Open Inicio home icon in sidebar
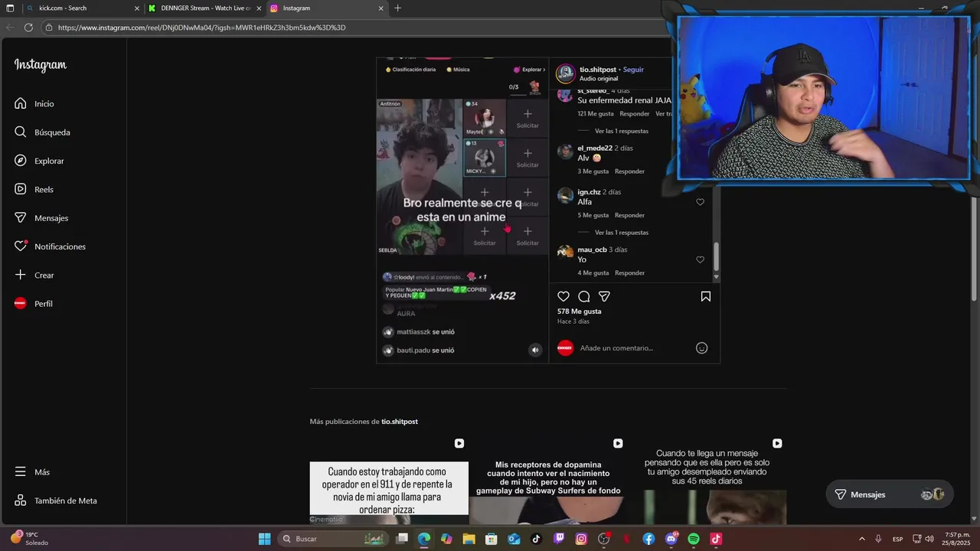This screenshot has height=551, width=980. coord(21,103)
